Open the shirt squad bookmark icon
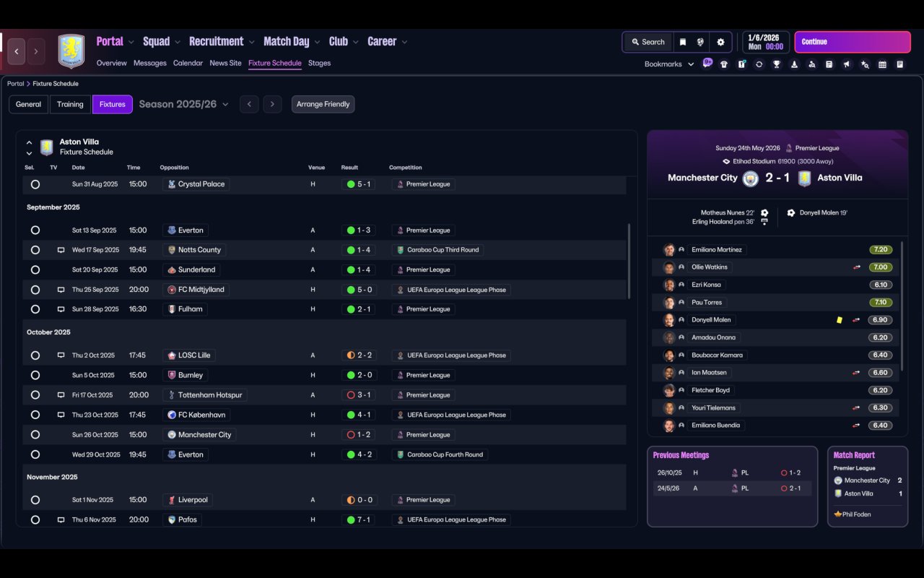Viewport: 924px width, 578px height. [x=724, y=64]
